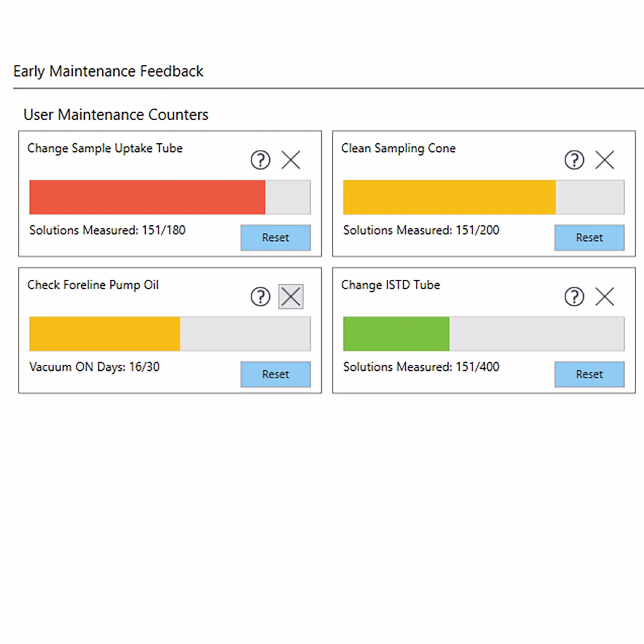This screenshot has width=644, height=644.
Task: Reset the Clean Sampling Cone counter
Action: [589, 237]
